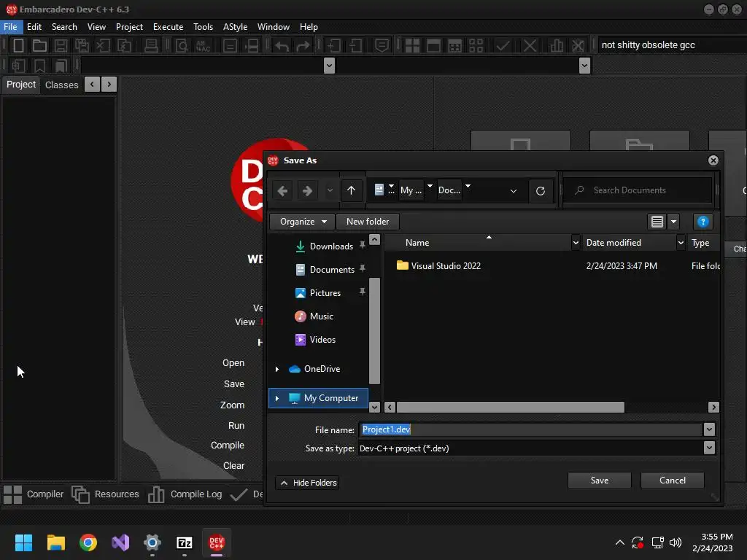
Task: Switch to the Project tab
Action: [x=21, y=85]
